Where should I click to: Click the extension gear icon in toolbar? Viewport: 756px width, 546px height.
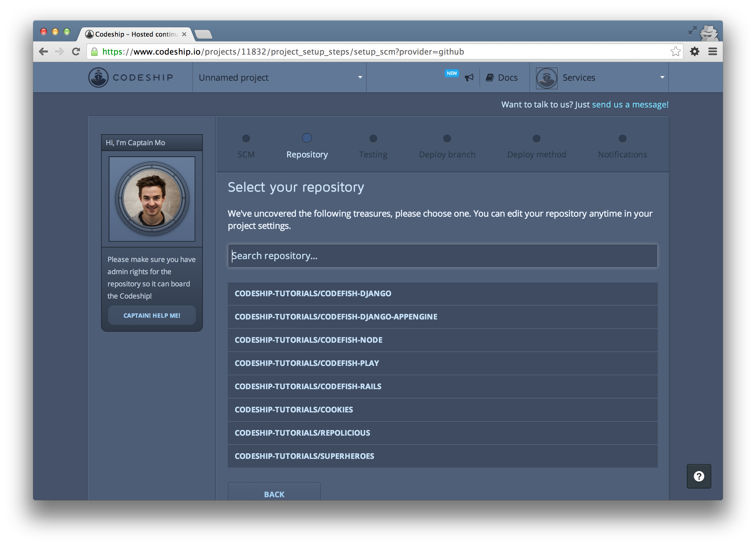click(x=694, y=52)
